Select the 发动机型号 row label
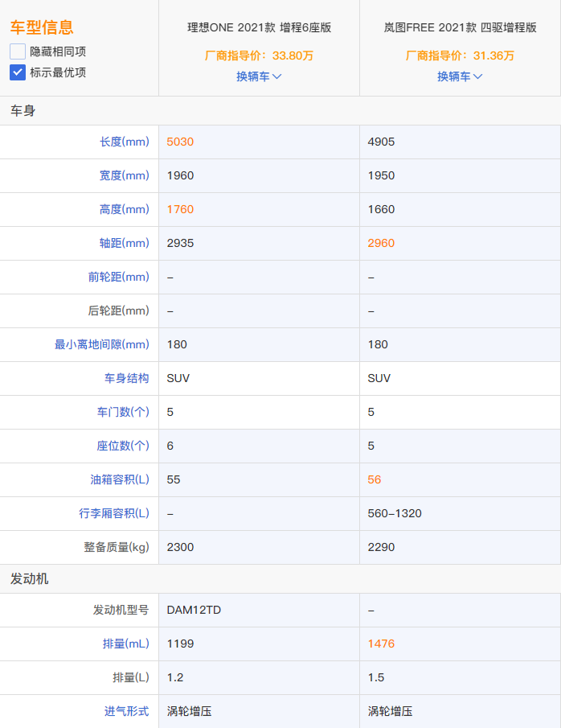The image size is (561, 728). pyautogui.click(x=121, y=610)
